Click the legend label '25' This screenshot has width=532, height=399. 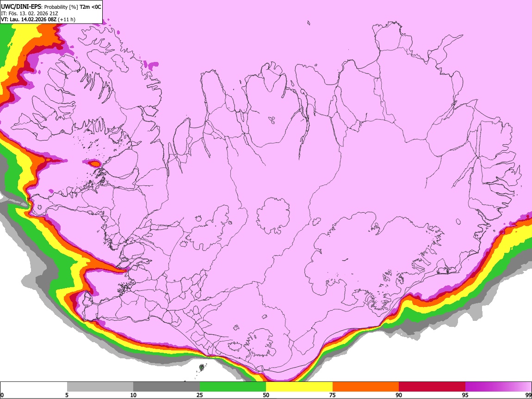[x=200, y=395]
